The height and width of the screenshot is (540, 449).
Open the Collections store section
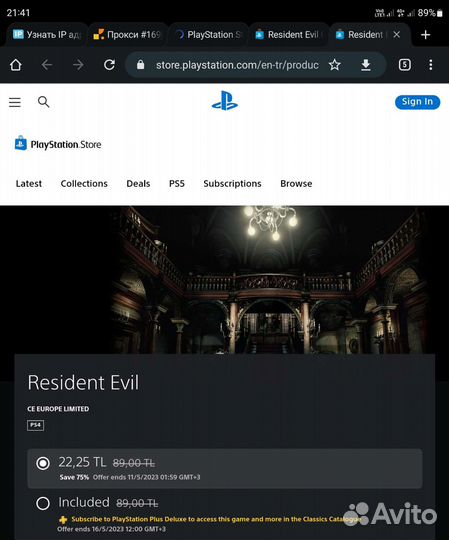click(84, 184)
